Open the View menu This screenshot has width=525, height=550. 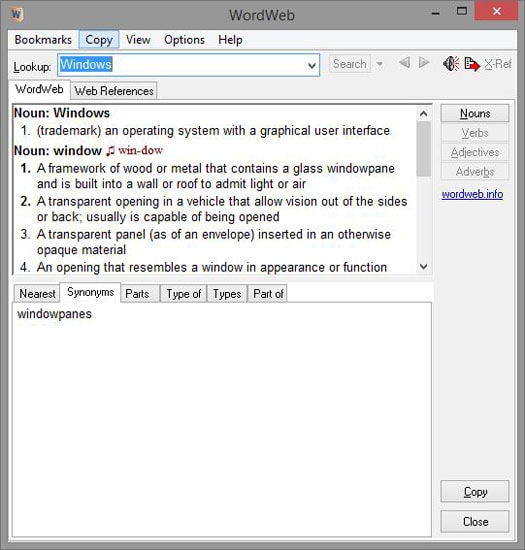(x=138, y=40)
